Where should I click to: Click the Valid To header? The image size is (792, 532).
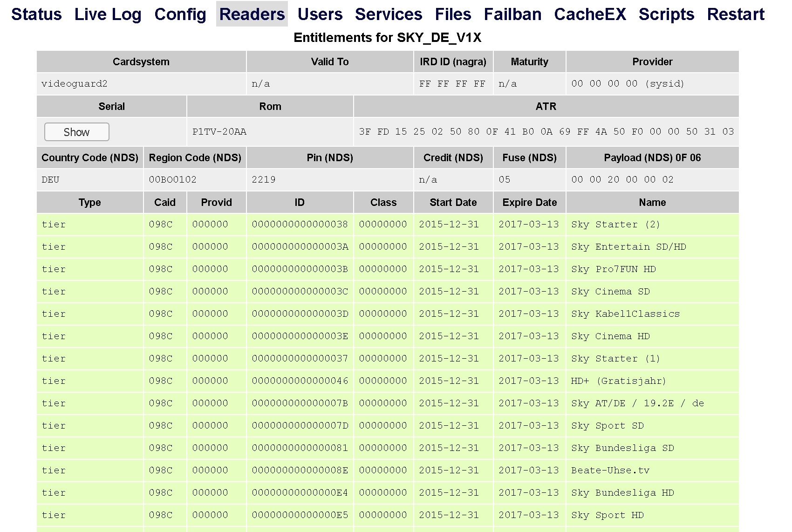[x=330, y=61]
